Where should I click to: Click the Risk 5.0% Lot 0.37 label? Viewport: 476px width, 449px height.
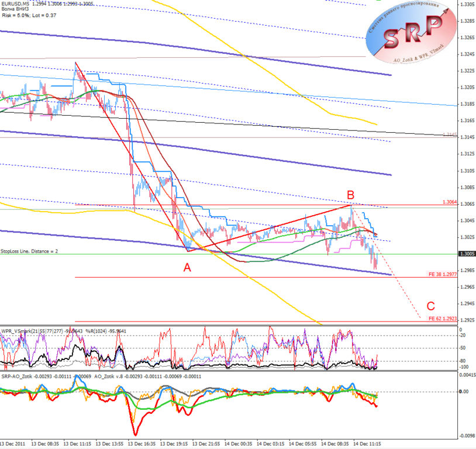29,15
